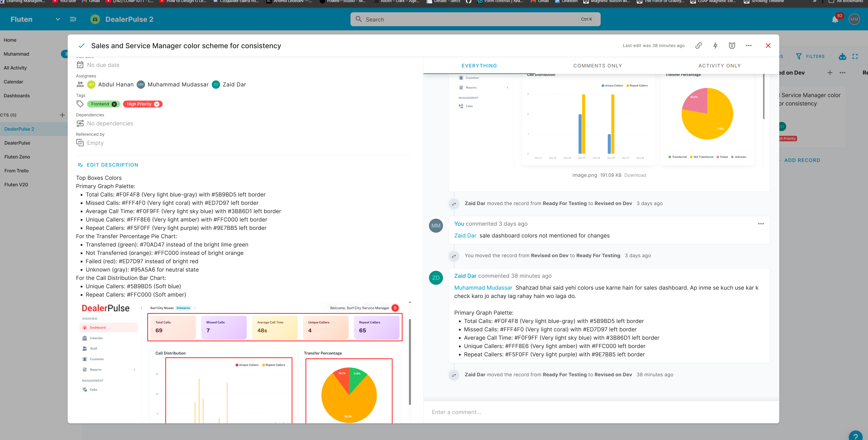
Task: Expand the Fluten workspace dropdown chevron
Action: 58,19
